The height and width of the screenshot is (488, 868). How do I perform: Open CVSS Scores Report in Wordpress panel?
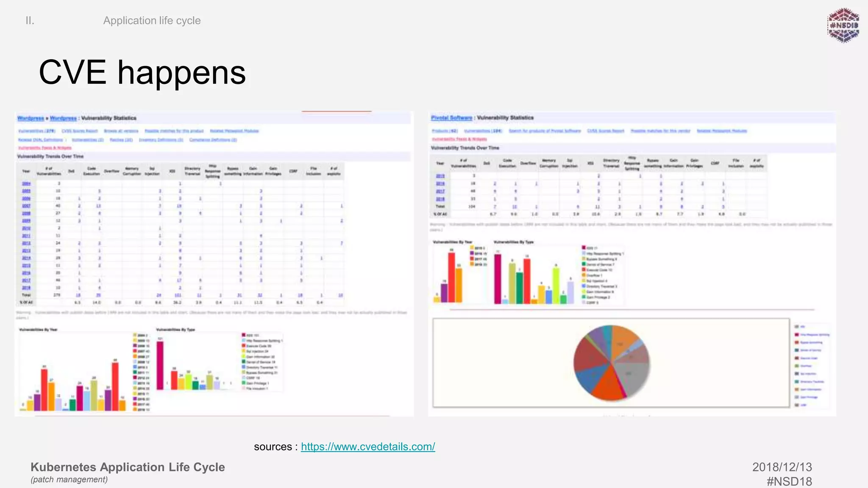click(x=80, y=131)
